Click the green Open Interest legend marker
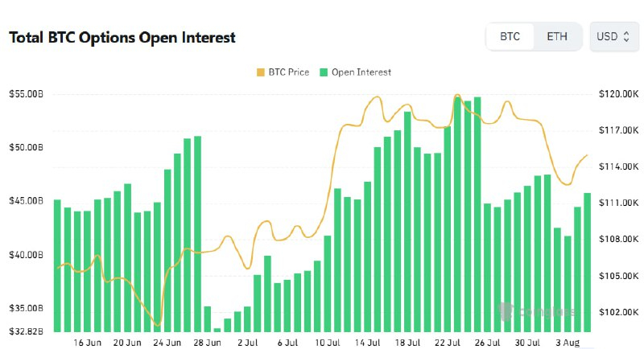Viewport: 644px width, 349px height. pos(324,72)
